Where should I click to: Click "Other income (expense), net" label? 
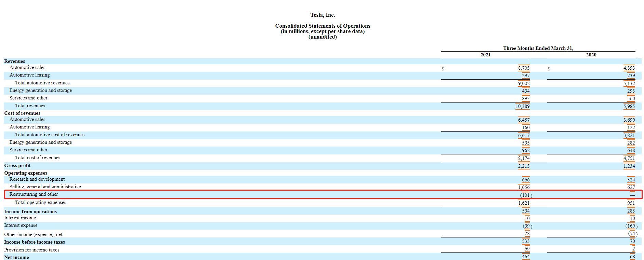[x=33, y=234]
